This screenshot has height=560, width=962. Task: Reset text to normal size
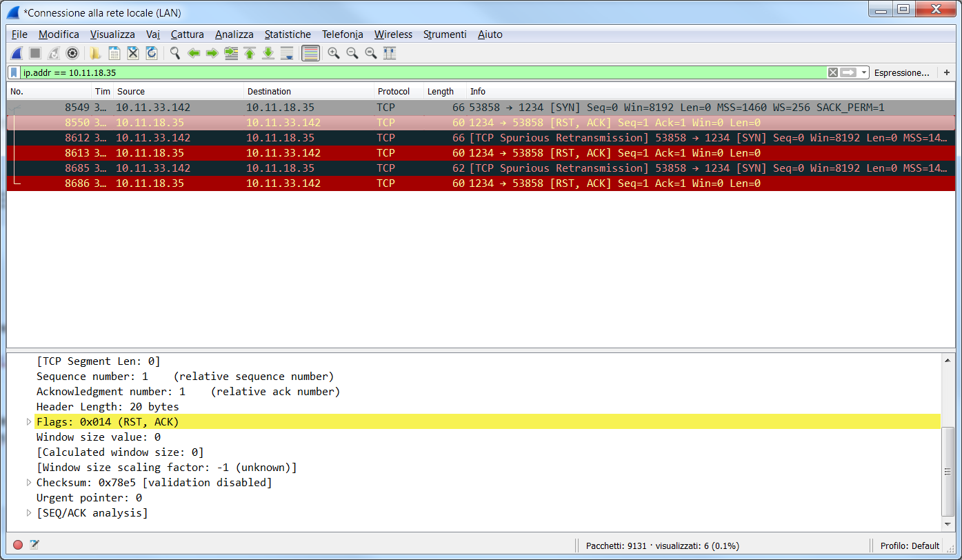tap(371, 53)
